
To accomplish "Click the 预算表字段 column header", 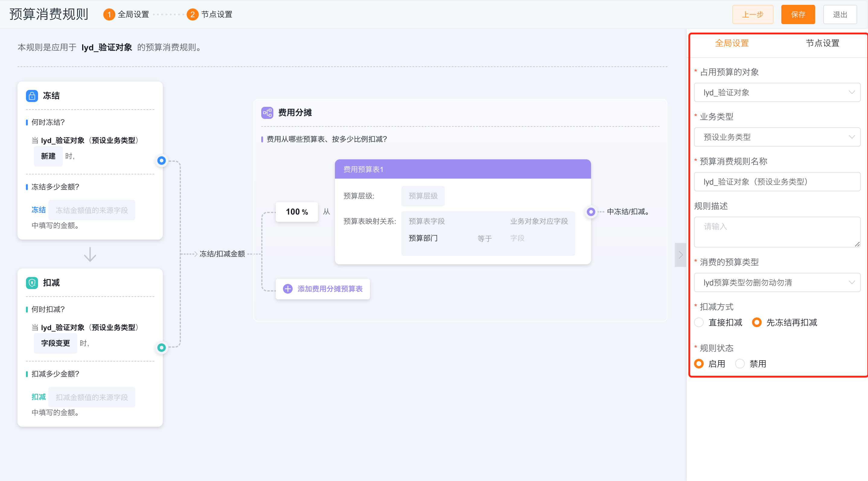I will 426,221.
